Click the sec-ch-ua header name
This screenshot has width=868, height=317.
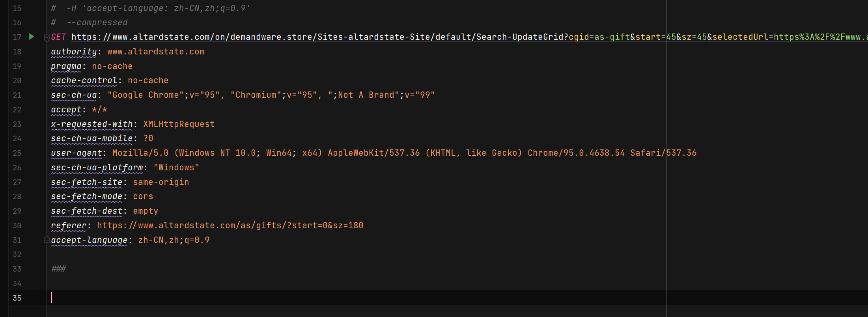[74, 95]
